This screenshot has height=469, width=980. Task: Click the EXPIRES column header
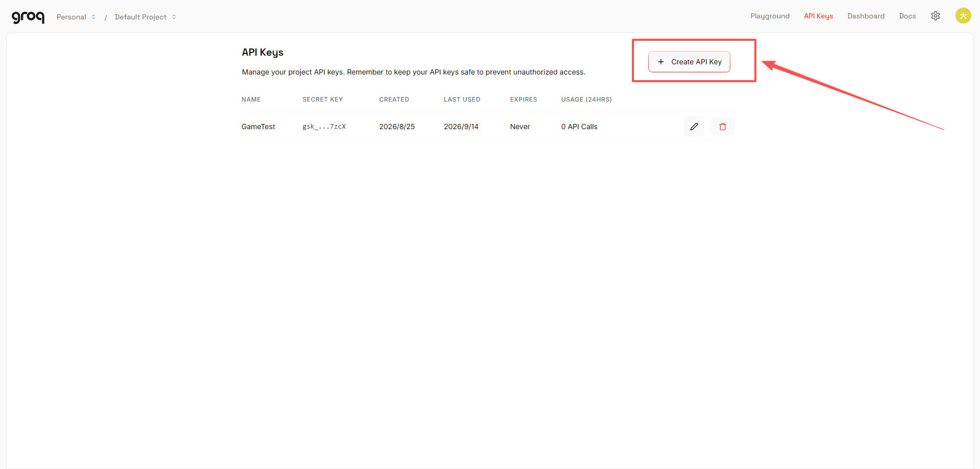[524, 100]
